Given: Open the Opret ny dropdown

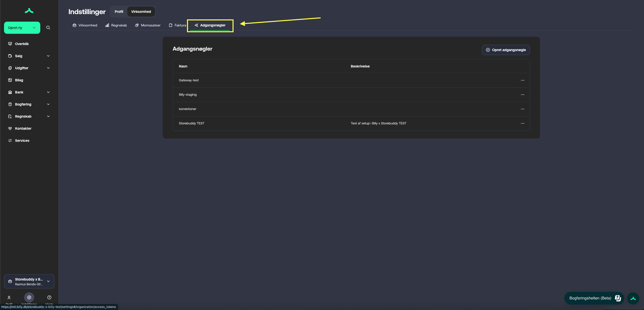Looking at the screenshot, I should point(22,28).
